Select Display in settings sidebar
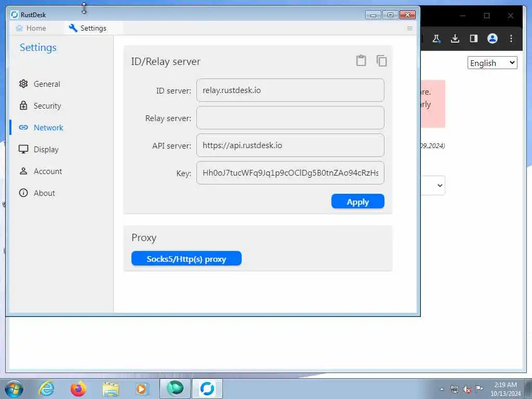This screenshot has height=399, width=532. pos(46,149)
